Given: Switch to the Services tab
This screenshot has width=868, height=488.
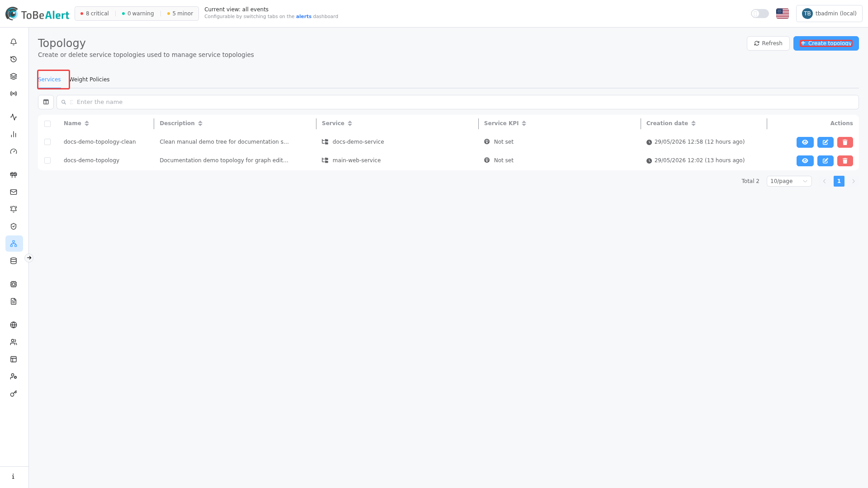Looking at the screenshot, I should (49, 80).
